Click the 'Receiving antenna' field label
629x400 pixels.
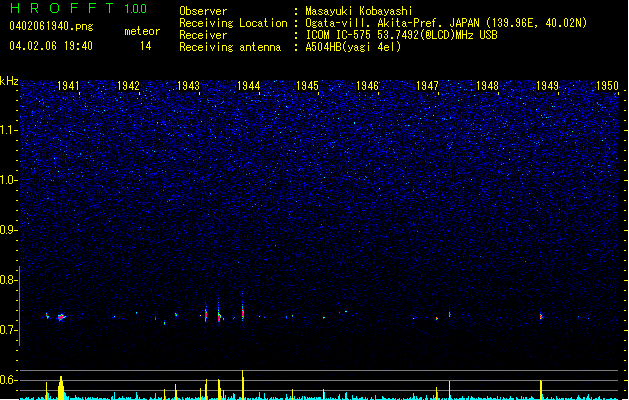230,47
